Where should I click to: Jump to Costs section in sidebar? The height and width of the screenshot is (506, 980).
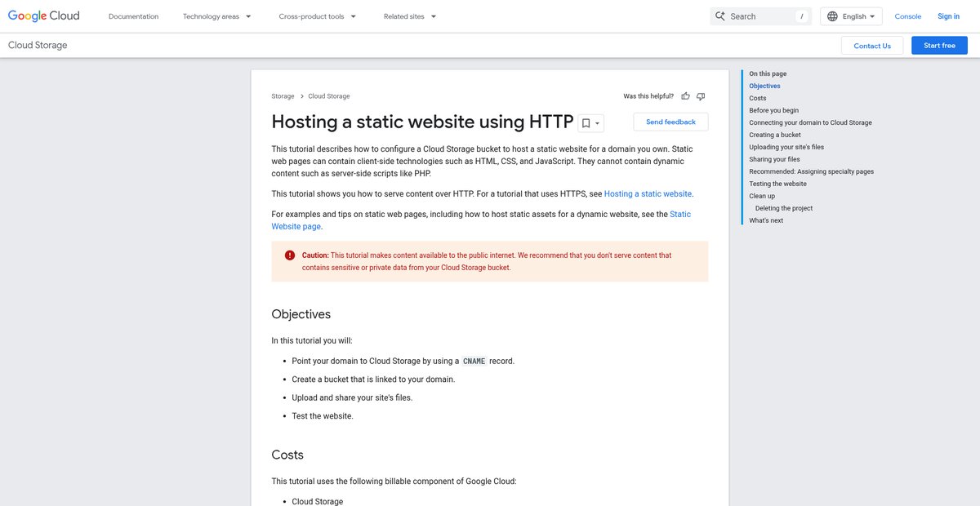pos(758,98)
